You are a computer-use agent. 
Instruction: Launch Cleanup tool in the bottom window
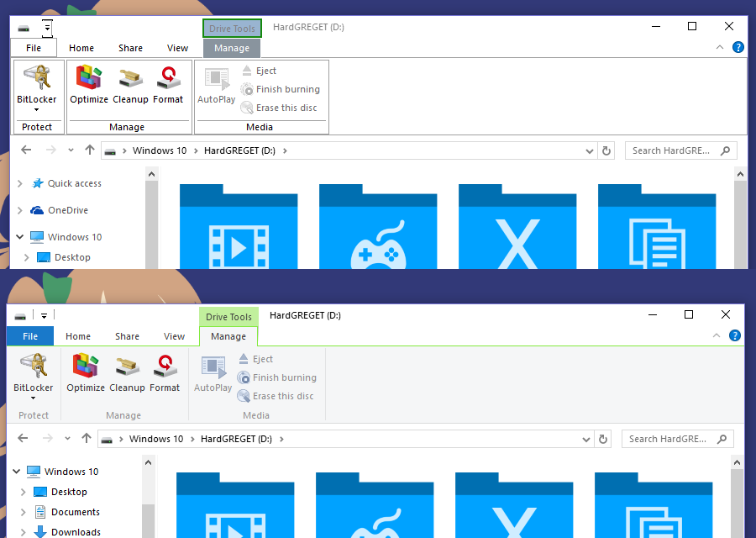(127, 373)
